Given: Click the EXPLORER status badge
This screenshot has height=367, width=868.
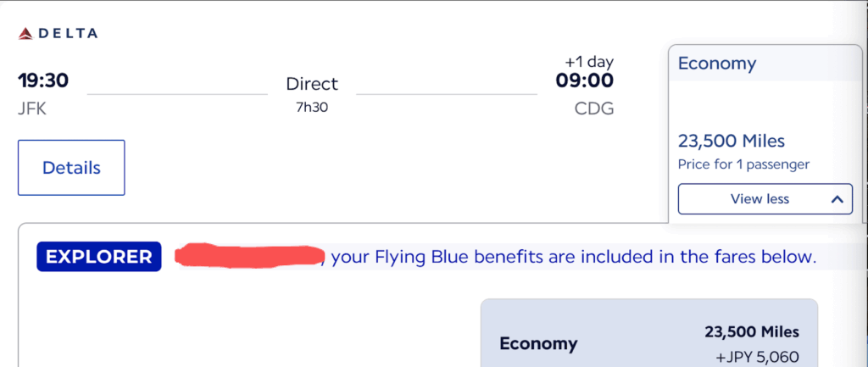Looking at the screenshot, I should click(98, 257).
